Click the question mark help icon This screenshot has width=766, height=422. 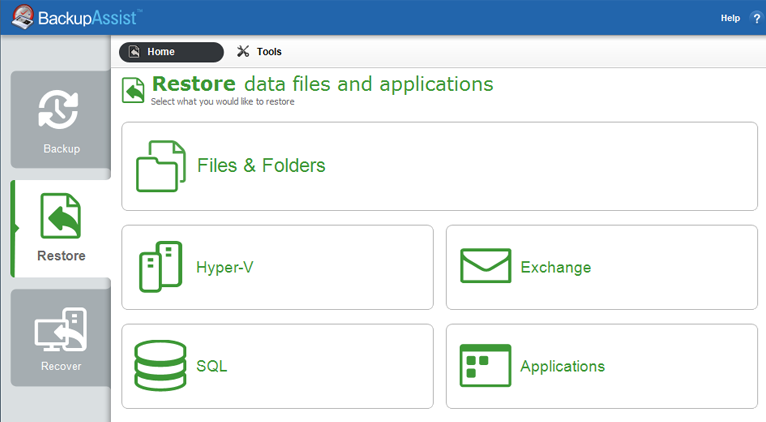coord(756,18)
